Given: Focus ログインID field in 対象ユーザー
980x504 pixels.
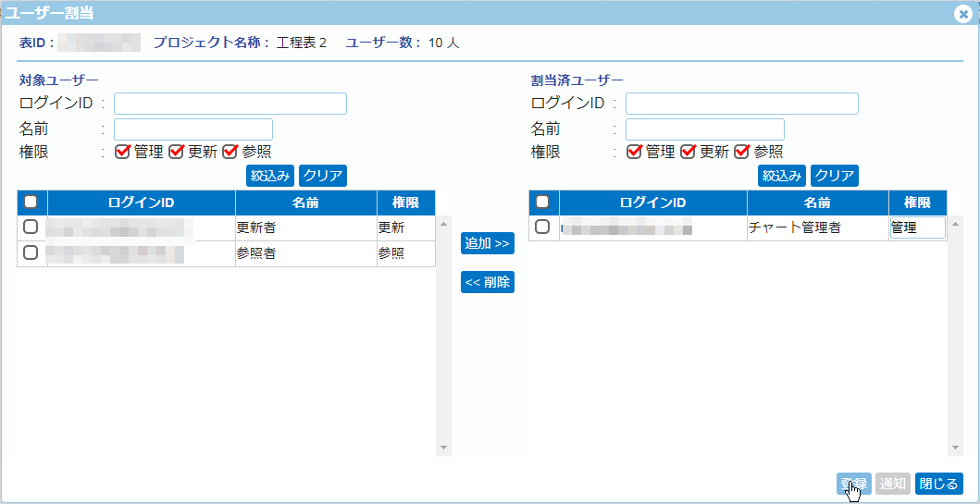Looking at the screenshot, I should (x=229, y=104).
